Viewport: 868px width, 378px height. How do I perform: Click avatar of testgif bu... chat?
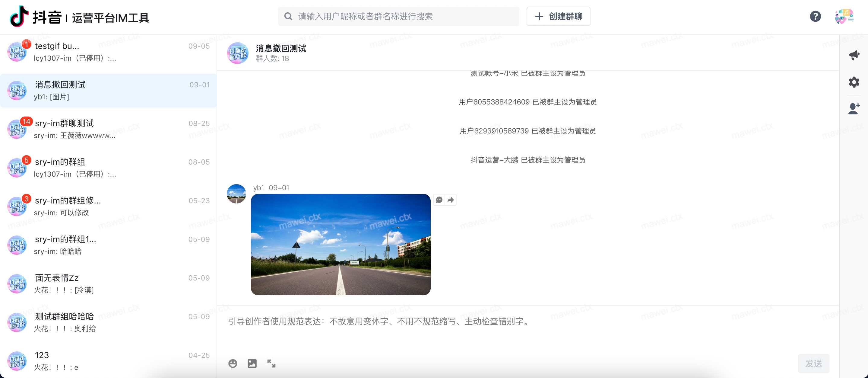click(17, 52)
